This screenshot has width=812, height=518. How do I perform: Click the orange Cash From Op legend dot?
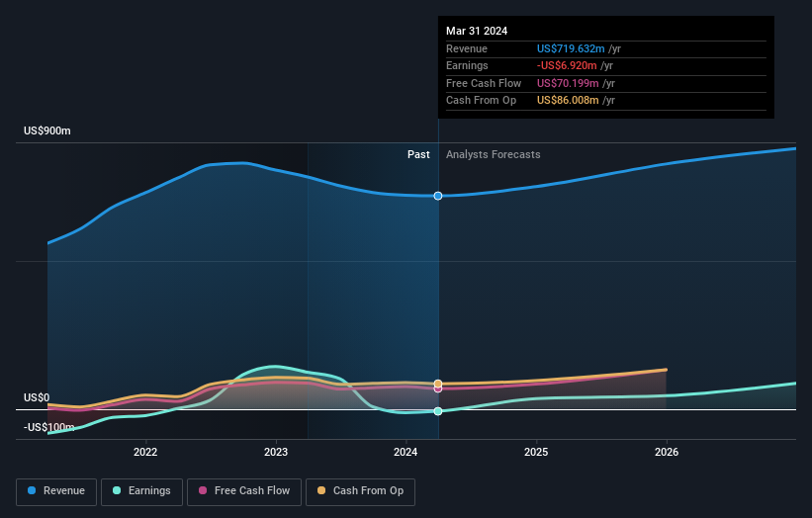click(x=321, y=490)
